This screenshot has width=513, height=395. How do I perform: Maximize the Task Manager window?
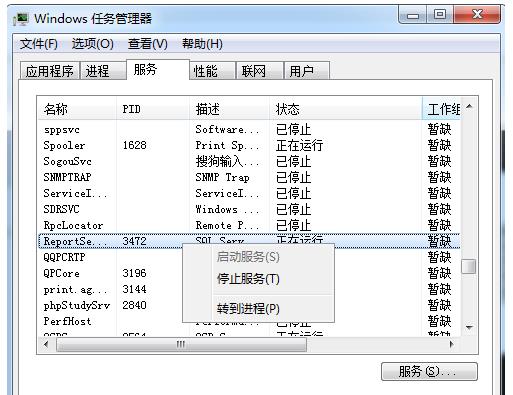tap(440, 15)
